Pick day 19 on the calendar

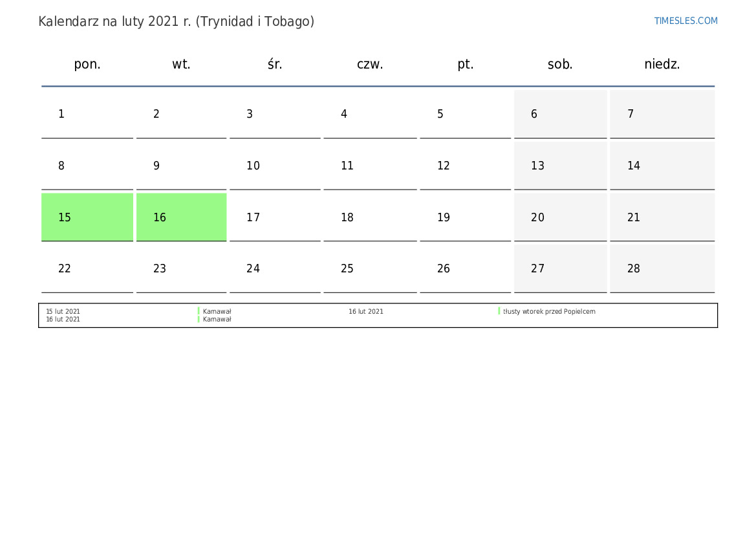(465, 217)
